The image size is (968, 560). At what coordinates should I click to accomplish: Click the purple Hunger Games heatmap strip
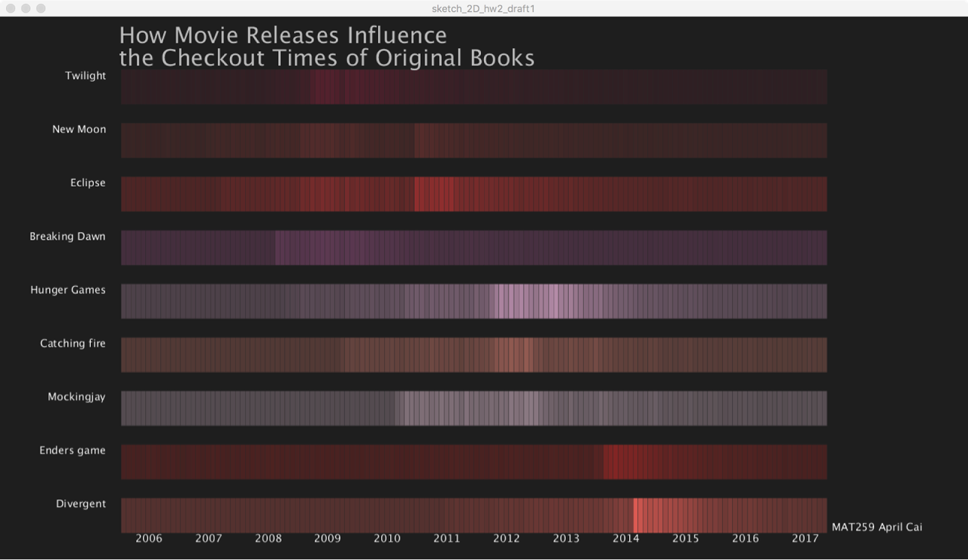pos(474,301)
